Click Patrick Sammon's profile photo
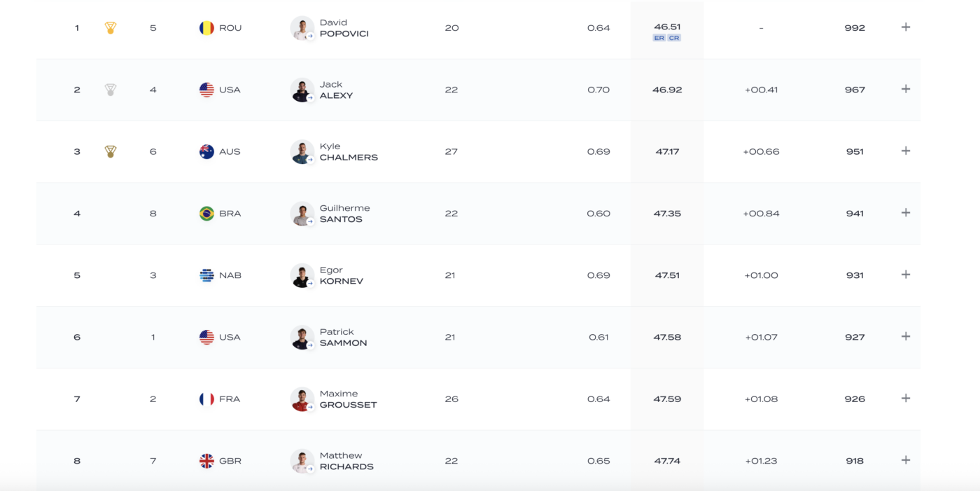This screenshot has height=491, width=980. [x=302, y=337]
